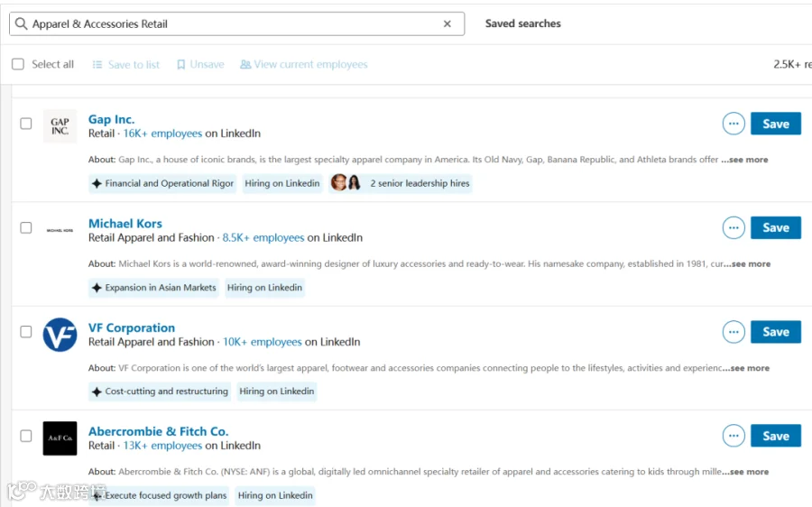Click View current employees
The height and width of the screenshot is (507, 812).
(303, 65)
